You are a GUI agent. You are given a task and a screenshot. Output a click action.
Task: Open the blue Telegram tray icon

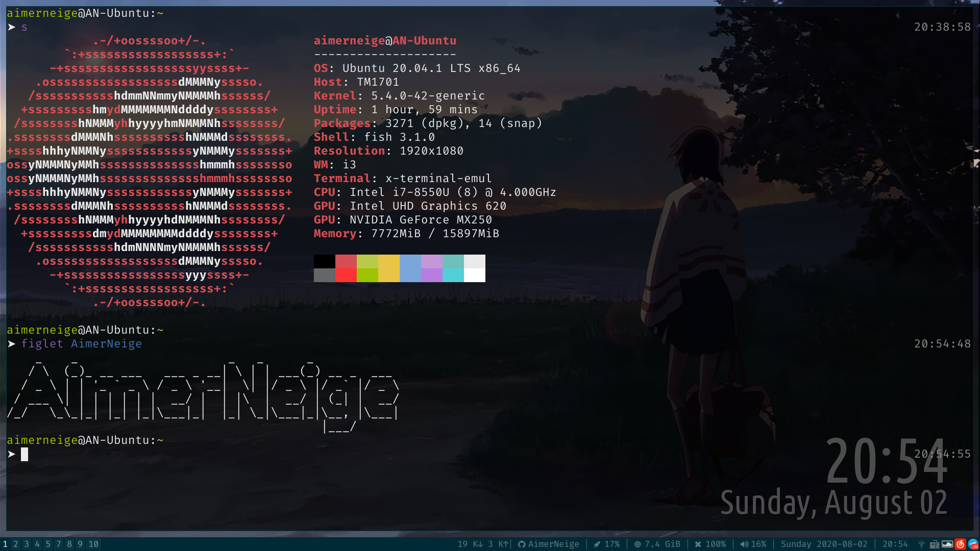[973, 544]
